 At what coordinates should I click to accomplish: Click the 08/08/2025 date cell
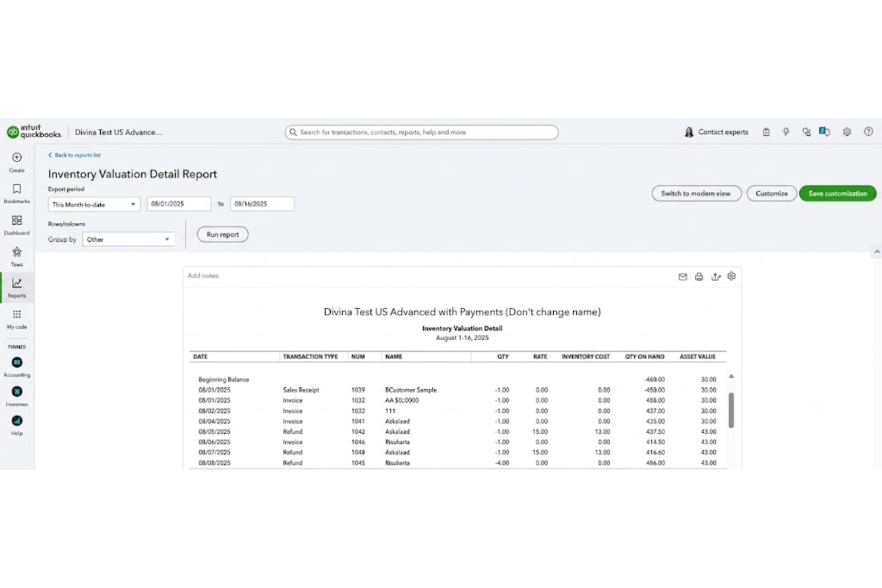[215, 463]
